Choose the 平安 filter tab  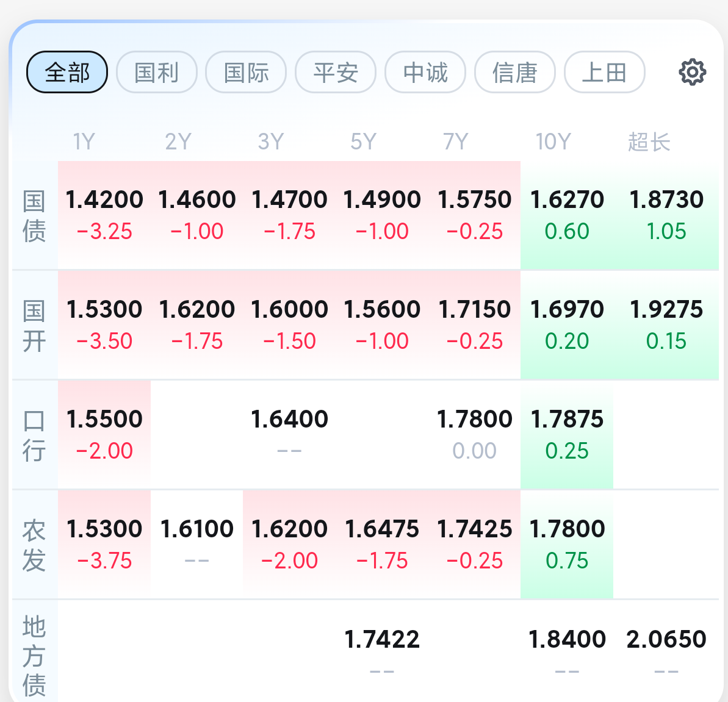336,73
